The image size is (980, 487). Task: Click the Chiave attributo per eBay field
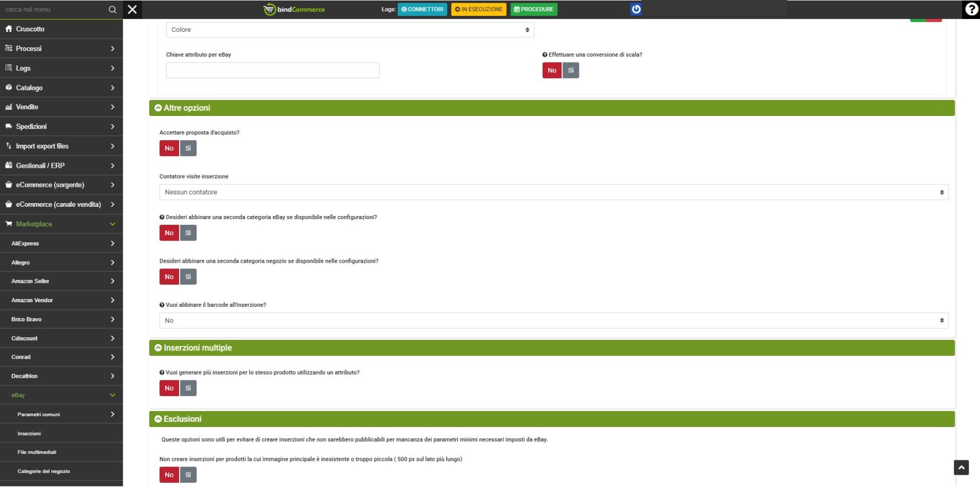tap(272, 70)
